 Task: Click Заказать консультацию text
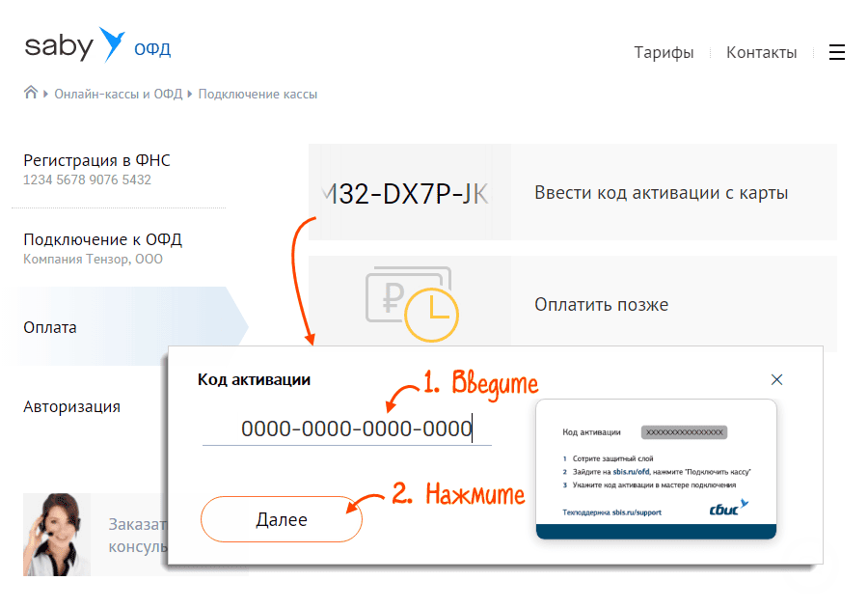(x=138, y=535)
